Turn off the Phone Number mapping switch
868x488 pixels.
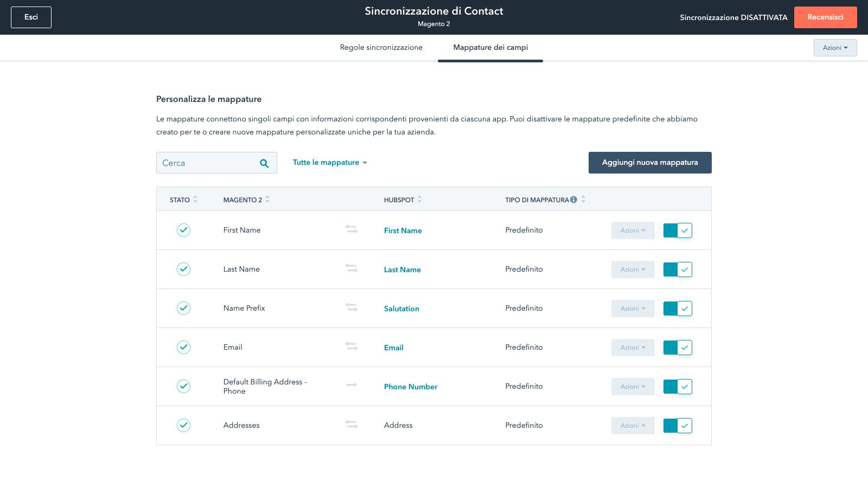click(678, 387)
